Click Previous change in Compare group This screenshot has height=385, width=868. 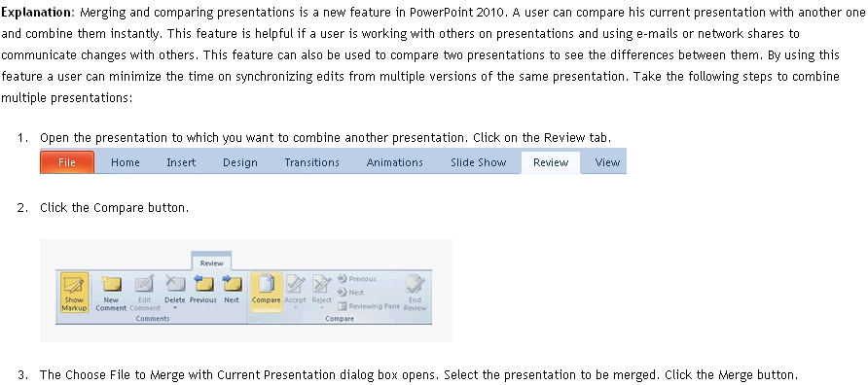pos(356,279)
